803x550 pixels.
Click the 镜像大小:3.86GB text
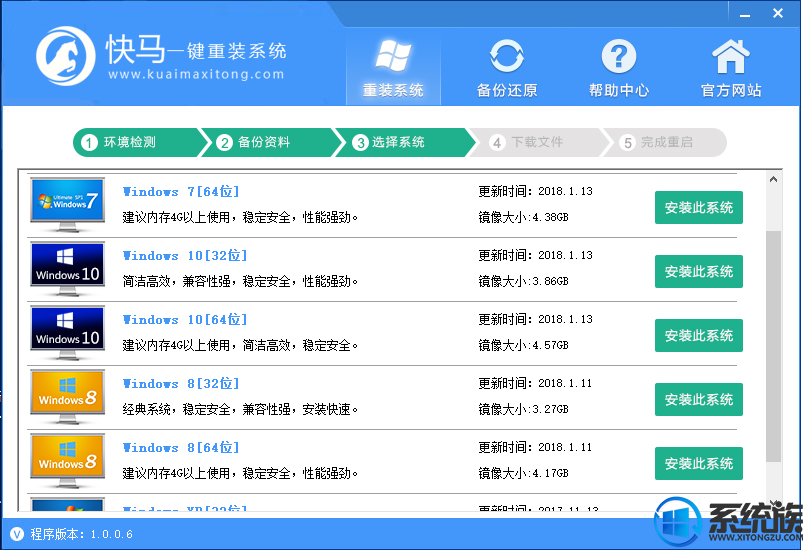[x=523, y=281]
